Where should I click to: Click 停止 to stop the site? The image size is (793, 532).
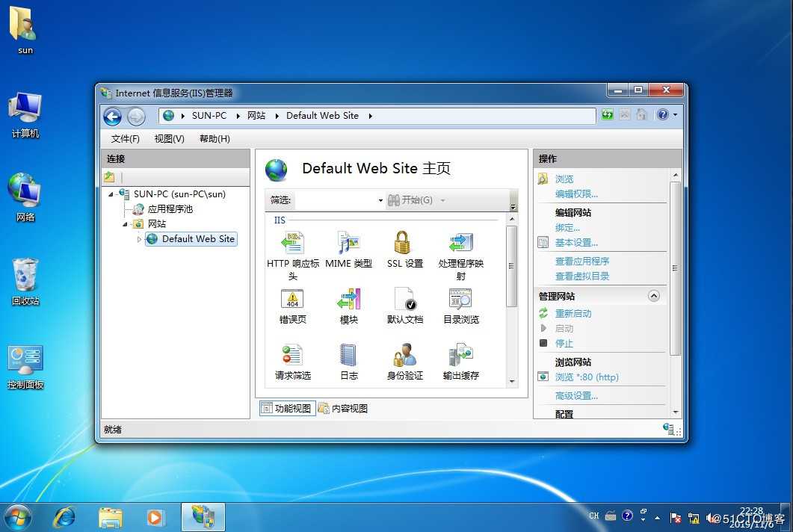[564, 344]
